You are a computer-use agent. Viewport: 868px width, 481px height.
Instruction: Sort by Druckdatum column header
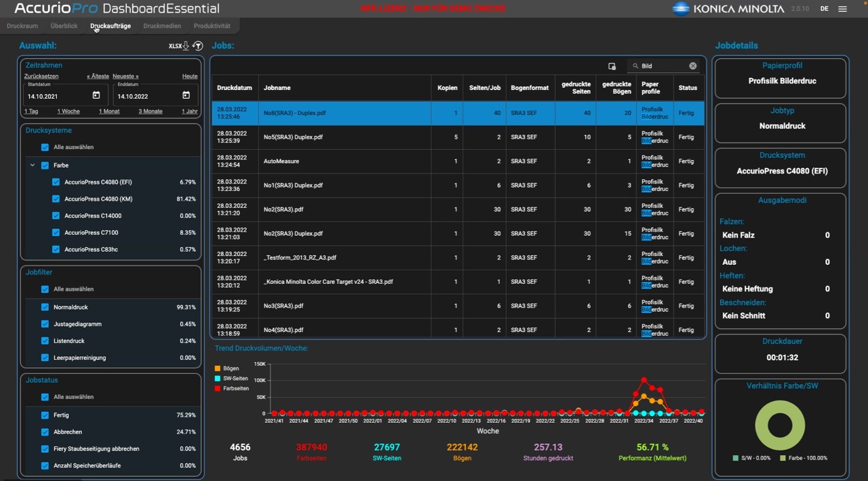235,88
